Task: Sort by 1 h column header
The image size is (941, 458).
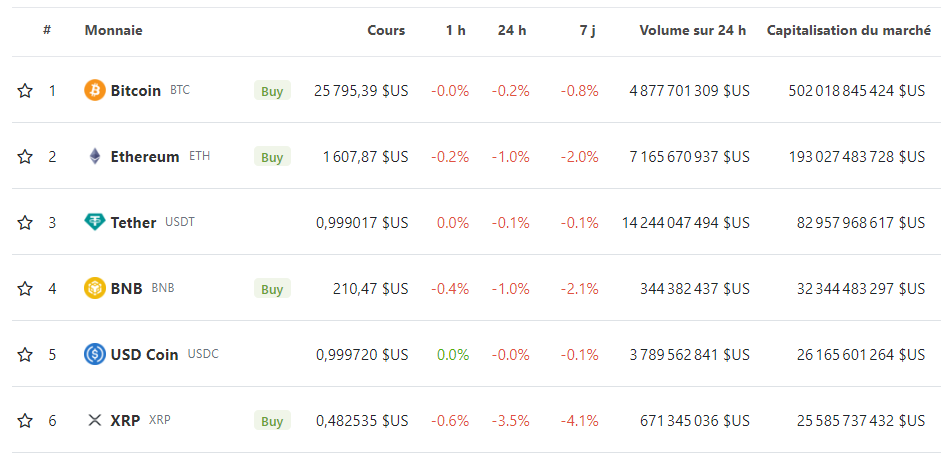Action: point(455,30)
